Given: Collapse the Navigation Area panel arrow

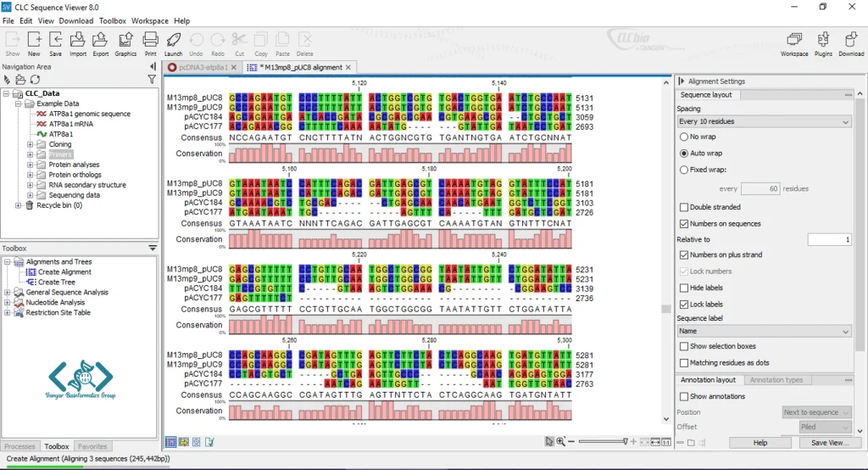Looking at the screenshot, I should (153, 66).
